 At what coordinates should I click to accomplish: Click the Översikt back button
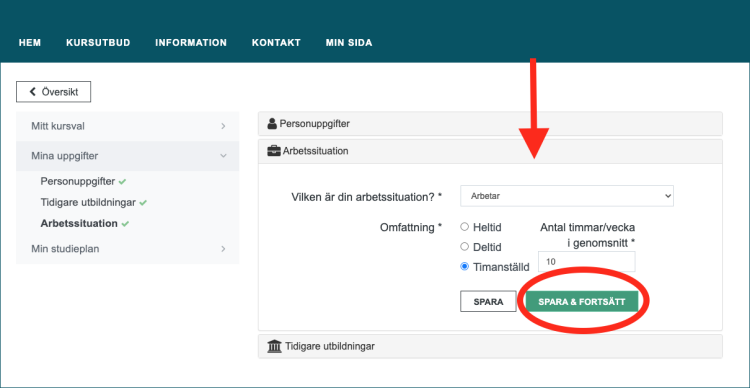54,92
